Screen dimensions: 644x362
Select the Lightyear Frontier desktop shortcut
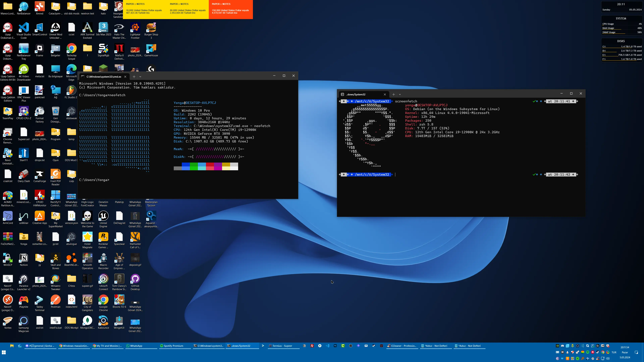coord(135,31)
